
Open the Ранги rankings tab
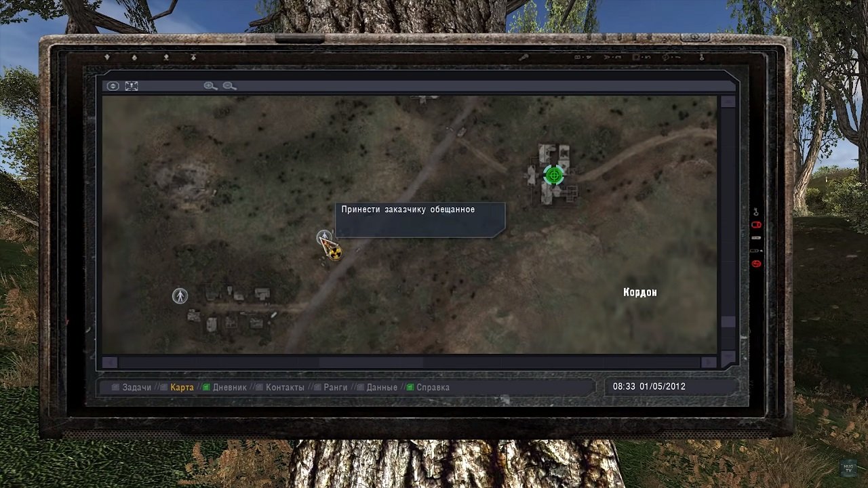[335, 388]
